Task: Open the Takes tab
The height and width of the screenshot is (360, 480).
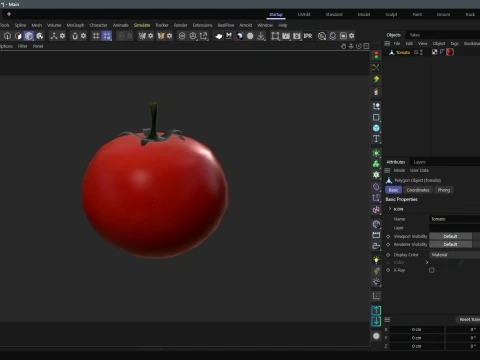Action: (415, 35)
